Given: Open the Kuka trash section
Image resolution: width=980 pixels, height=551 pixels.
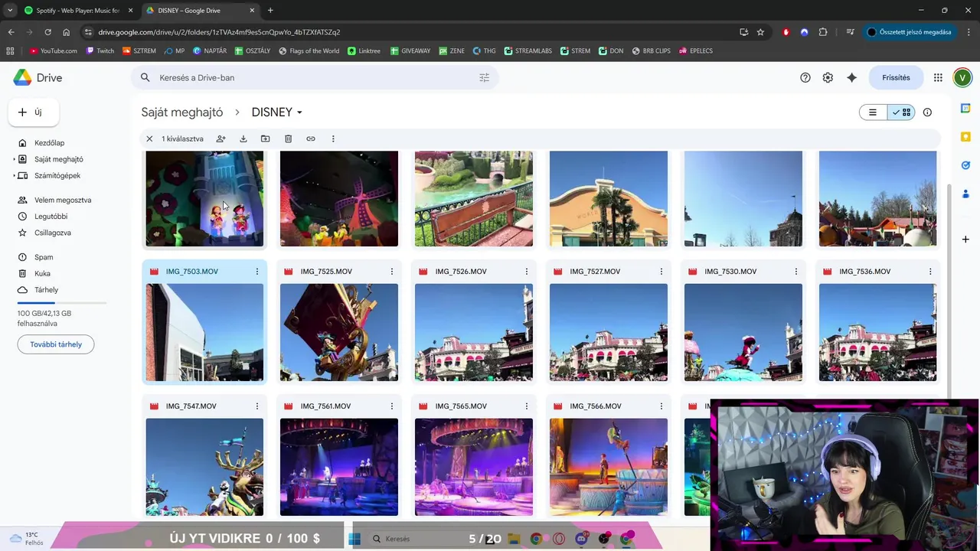Looking at the screenshot, I should pyautogui.click(x=42, y=273).
